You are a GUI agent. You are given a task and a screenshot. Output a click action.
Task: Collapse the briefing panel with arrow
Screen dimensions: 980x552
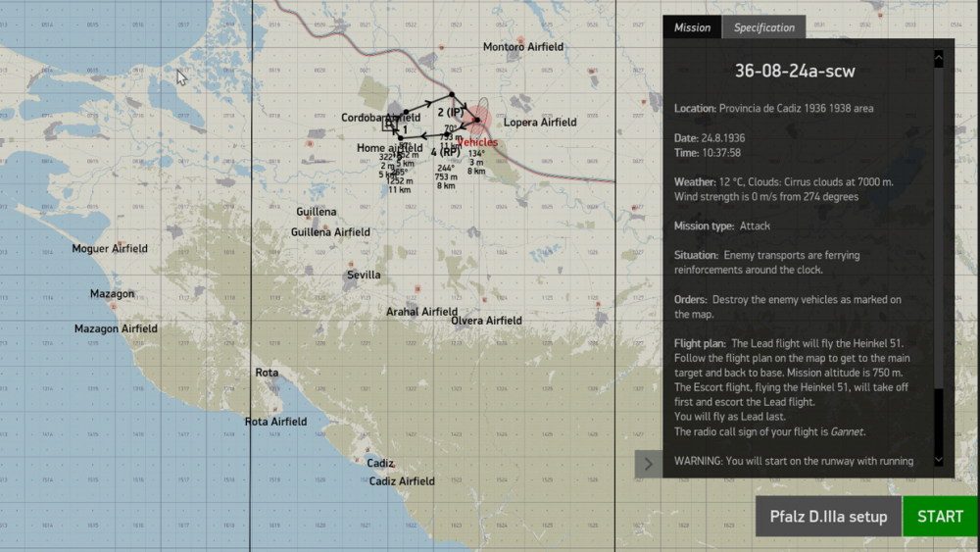pos(648,464)
